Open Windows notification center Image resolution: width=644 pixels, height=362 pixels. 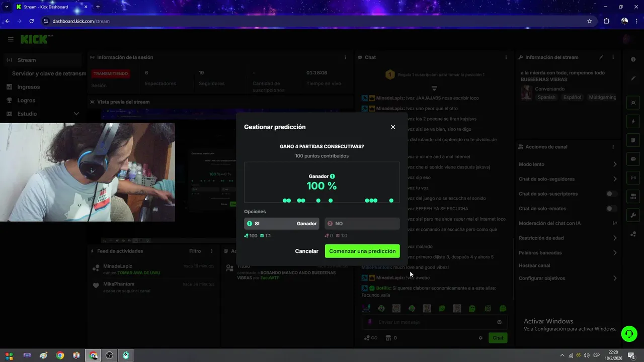[x=631, y=355]
